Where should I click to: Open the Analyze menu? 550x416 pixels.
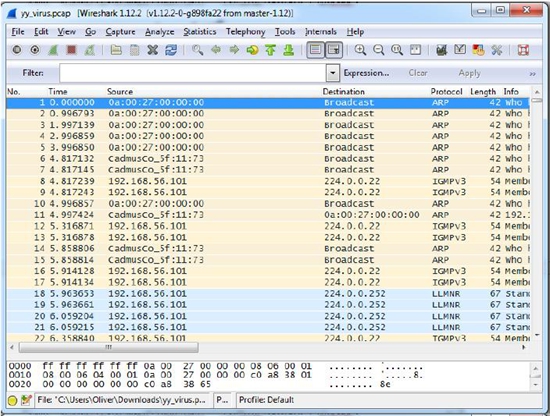click(x=160, y=32)
